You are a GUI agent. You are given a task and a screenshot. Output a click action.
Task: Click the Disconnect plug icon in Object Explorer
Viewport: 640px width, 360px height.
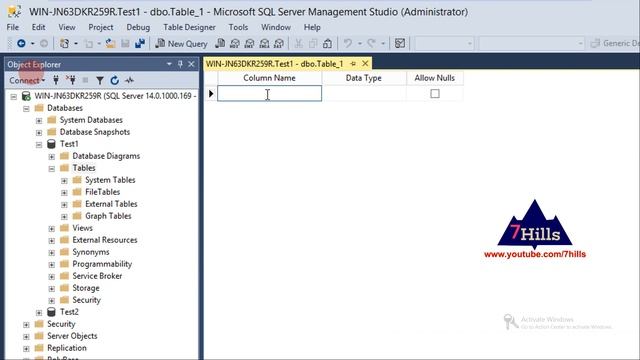pos(71,80)
